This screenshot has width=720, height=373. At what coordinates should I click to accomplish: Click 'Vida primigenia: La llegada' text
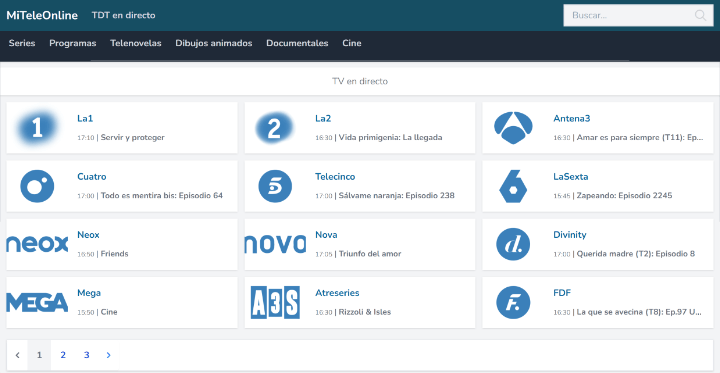tap(390, 137)
